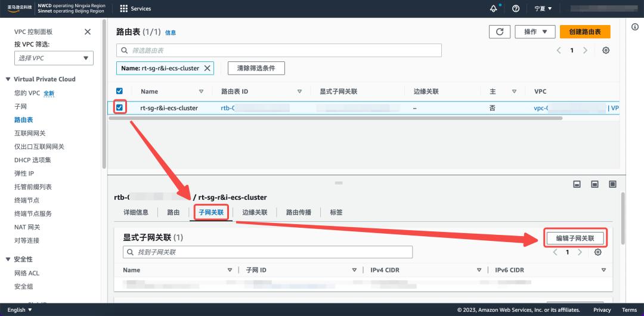Open the English language selector
The image size is (644, 316).
click(20, 310)
